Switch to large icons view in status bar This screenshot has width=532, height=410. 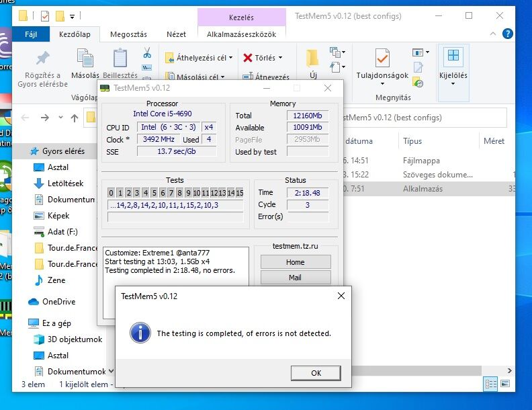pos(505,384)
